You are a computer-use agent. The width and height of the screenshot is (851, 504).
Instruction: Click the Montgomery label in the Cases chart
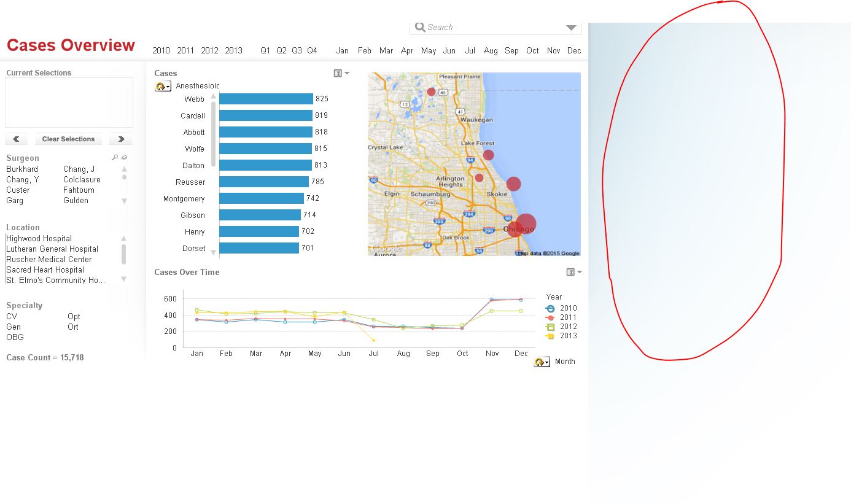[184, 198]
